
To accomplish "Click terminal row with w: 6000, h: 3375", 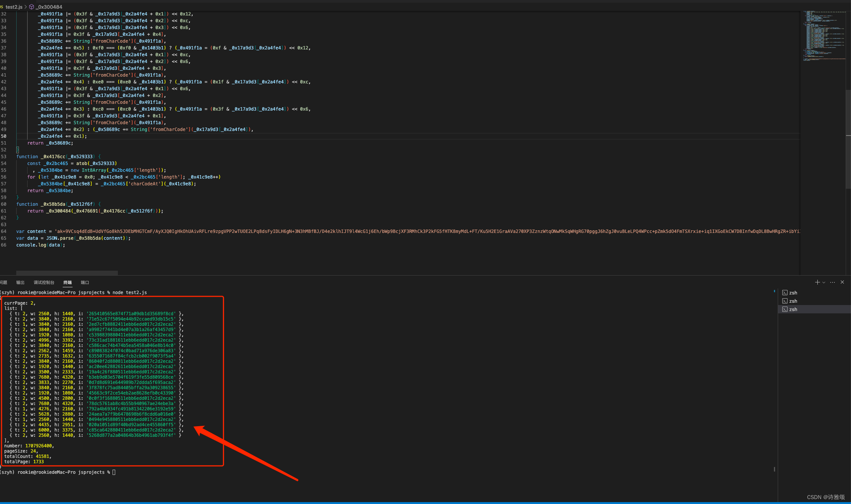I will (97, 430).
